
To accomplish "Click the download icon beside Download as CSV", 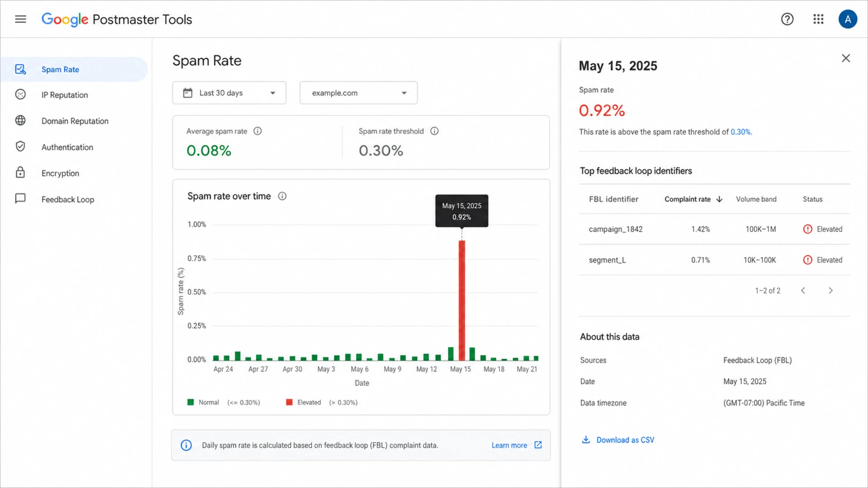I will [x=586, y=440].
